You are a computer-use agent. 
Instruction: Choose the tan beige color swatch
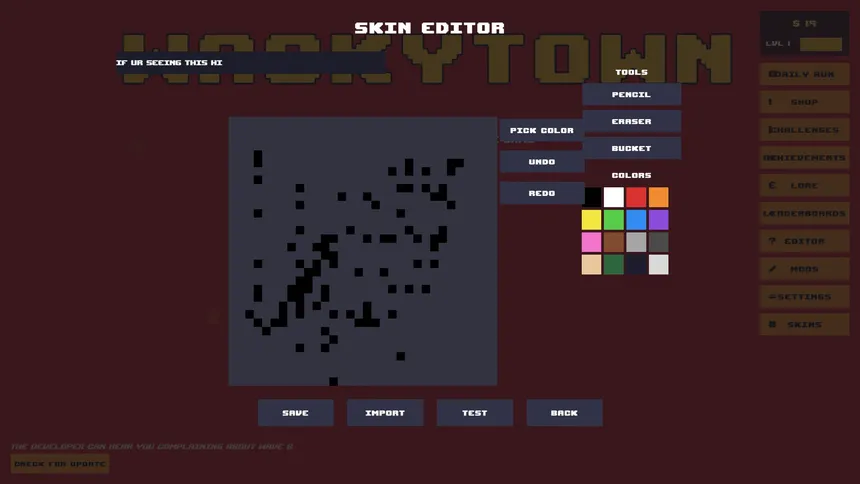(x=591, y=264)
